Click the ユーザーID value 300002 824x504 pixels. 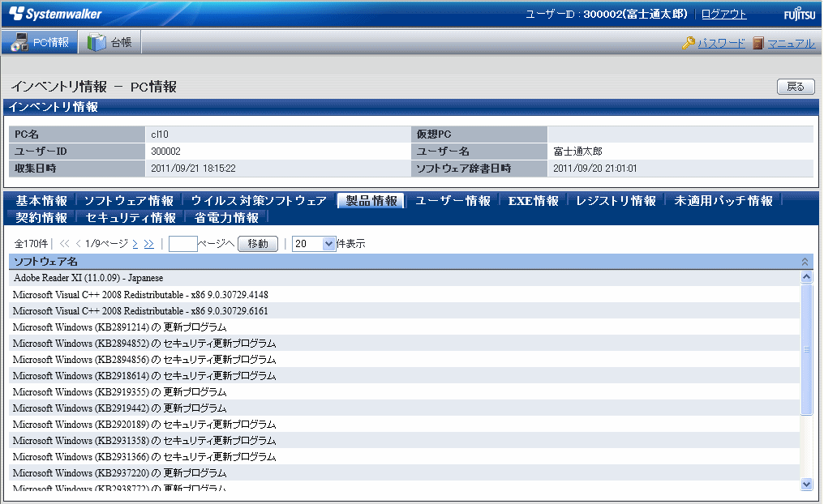point(165,152)
